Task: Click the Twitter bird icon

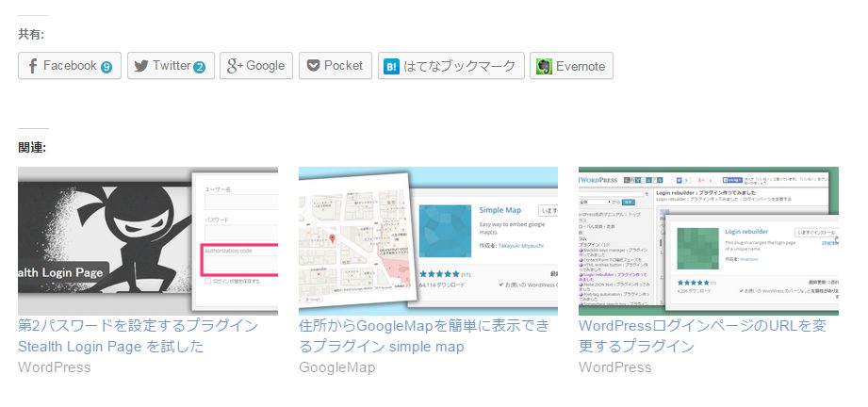Action: coord(140,66)
